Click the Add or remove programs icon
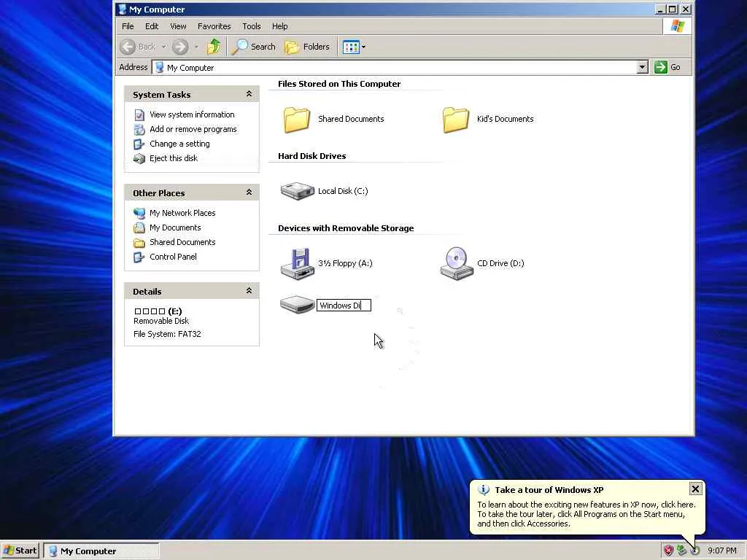Image resolution: width=747 pixels, height=560 pixels. [x=139, y=130]
